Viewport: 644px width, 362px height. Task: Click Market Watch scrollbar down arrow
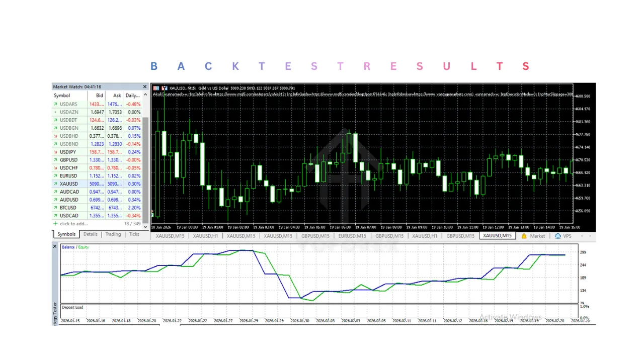click(x=146, y=227)
